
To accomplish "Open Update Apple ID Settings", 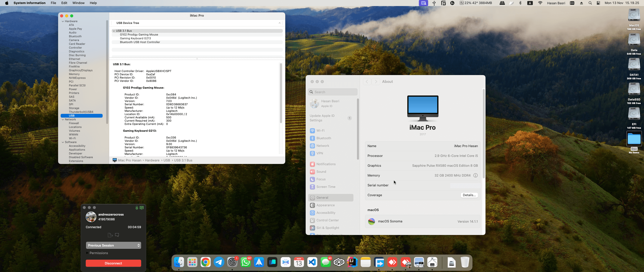I will pyautogui.click(x=331, y=118).
